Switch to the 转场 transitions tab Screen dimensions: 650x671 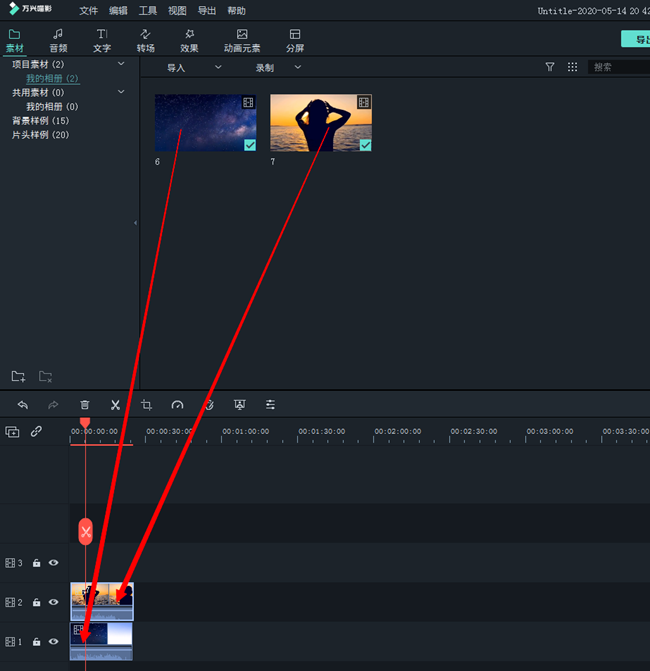pos(146,40)
